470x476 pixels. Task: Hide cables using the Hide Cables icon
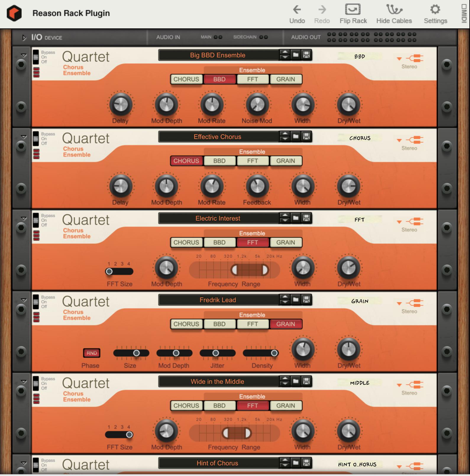[394, 9]
